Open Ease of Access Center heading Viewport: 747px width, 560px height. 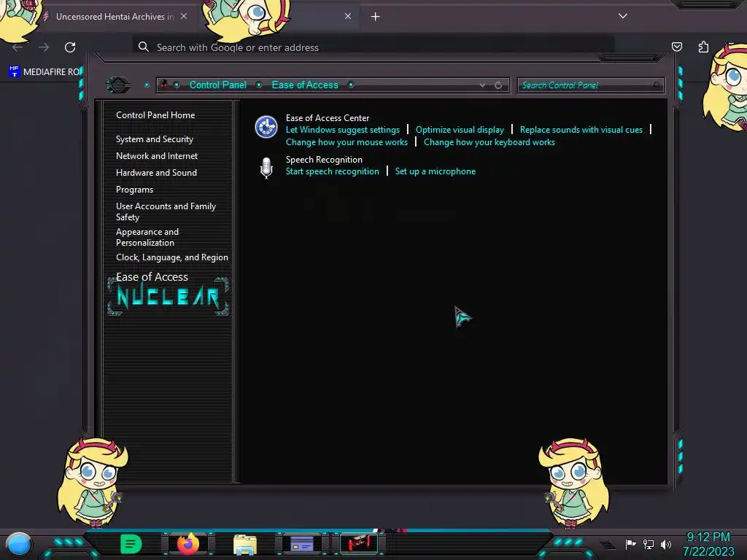pos(328,117)
